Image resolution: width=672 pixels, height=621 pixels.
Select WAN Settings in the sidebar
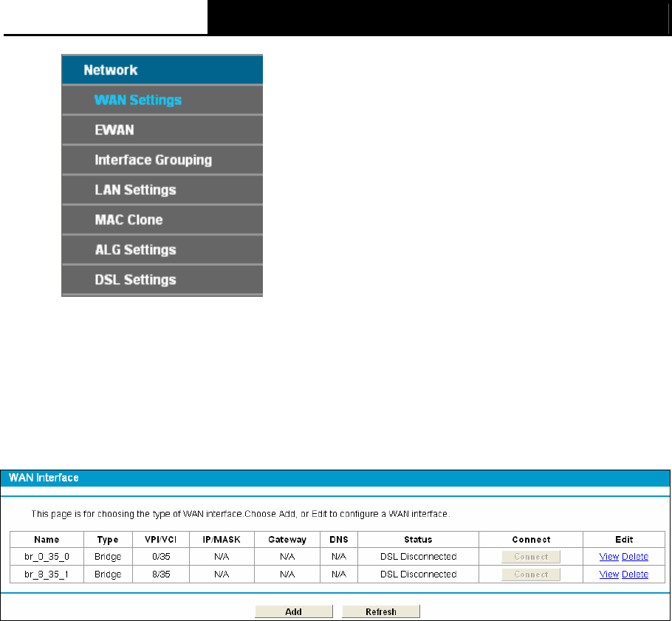pyautogui.click(x=162, y=100)
